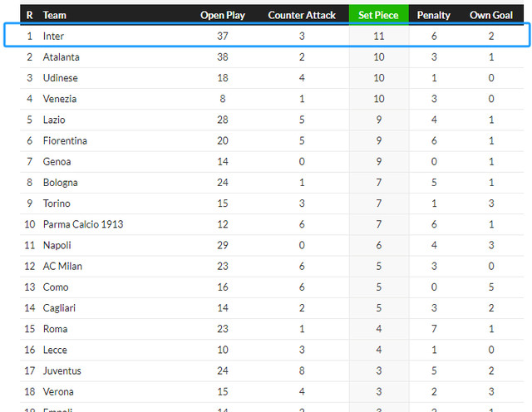
Task: Click Inter's Set Piece value 11
Action: click(x=378, y=37)
